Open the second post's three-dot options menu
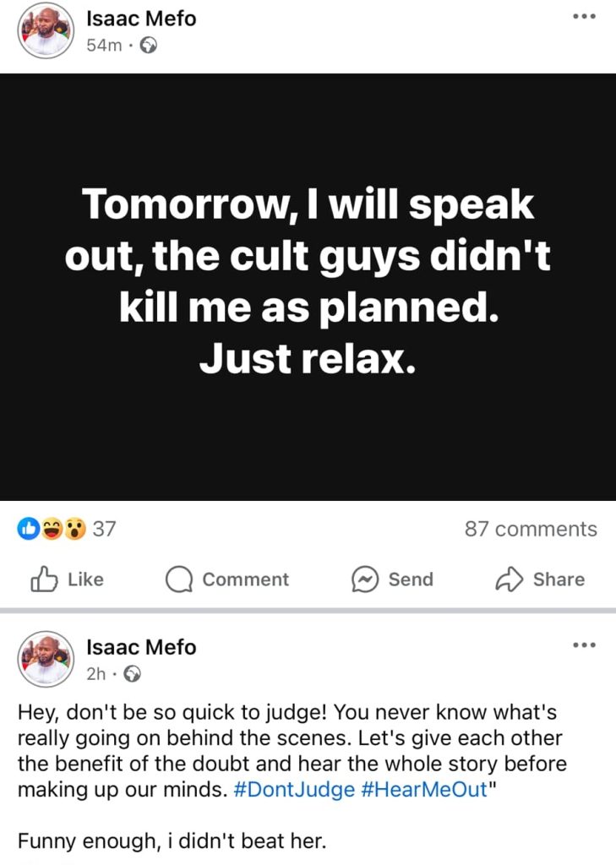 (x=584, y=645)
